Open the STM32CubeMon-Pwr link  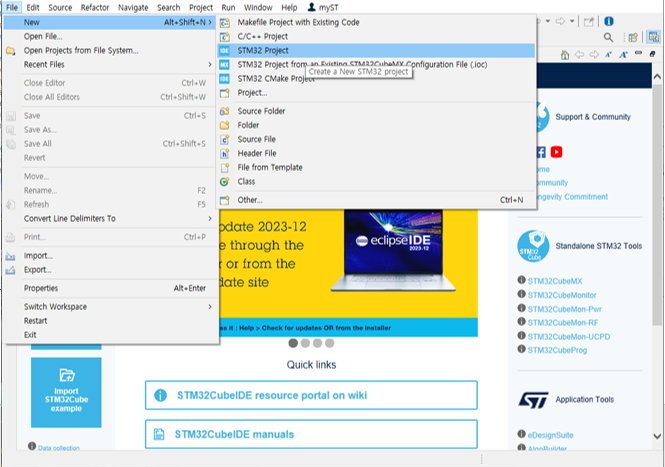pyautogui.click(x=564, y=309)
